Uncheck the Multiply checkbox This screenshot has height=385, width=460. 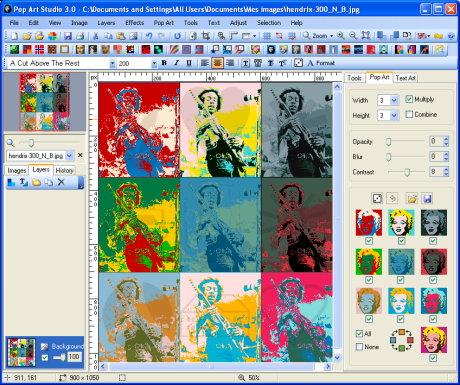point(409,99)
